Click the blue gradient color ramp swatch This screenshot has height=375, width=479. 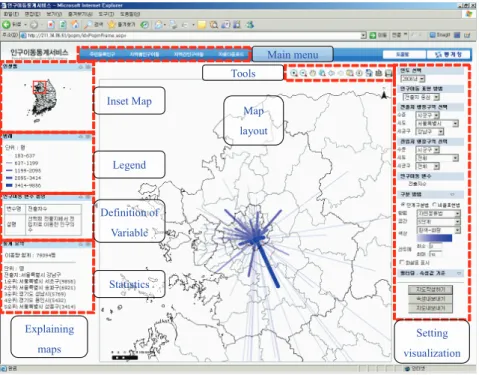coord(434,238)
